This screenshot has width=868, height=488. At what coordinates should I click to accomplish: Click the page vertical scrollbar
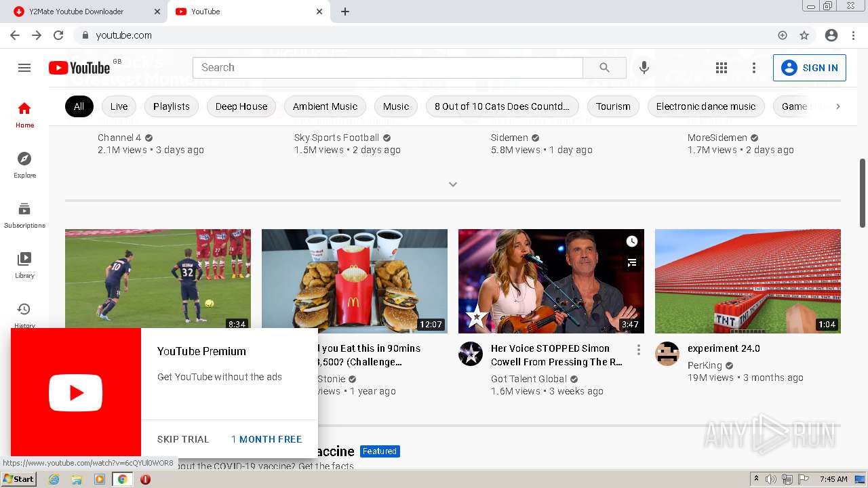(x=863, y=193)
